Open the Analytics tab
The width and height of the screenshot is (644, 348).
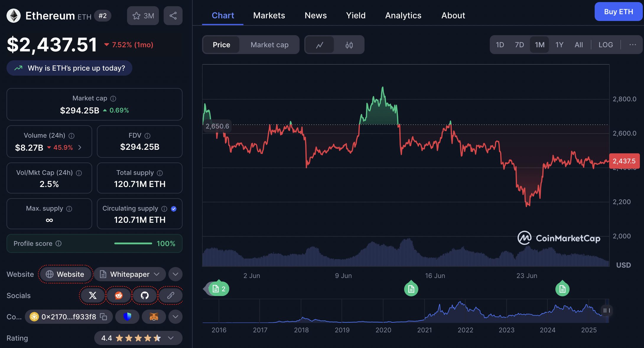click(x=403, y=15)
